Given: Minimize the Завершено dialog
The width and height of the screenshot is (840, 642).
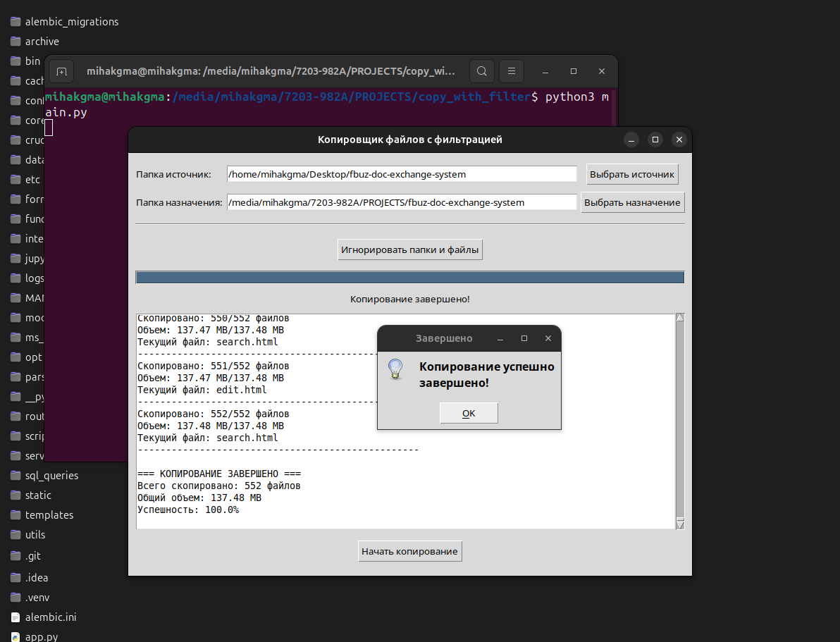Looking at the screenshot, I should click(x=500, y=338).
